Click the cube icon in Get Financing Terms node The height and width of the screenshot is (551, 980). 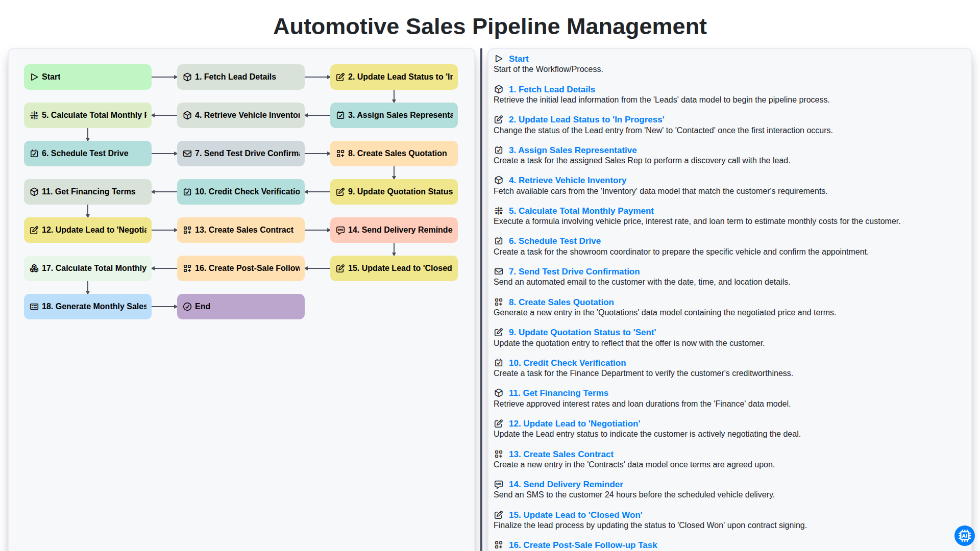click(34, 192)
